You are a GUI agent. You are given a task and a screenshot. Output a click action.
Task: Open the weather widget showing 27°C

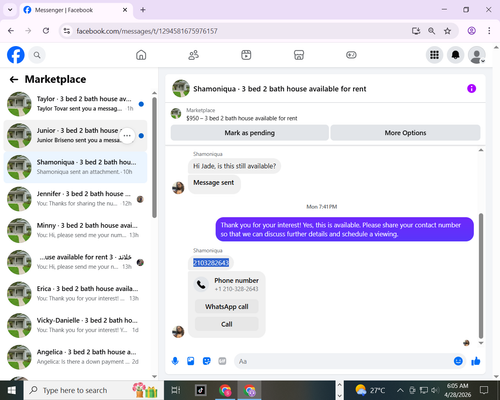click(x=370, y=390)
